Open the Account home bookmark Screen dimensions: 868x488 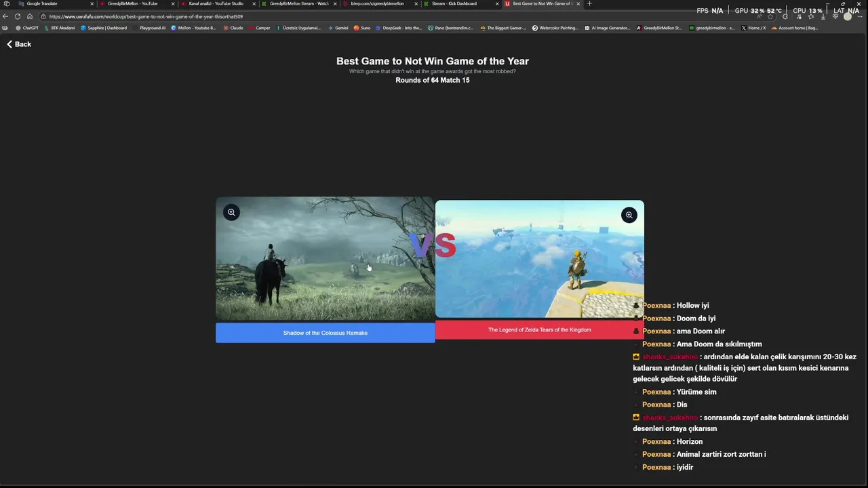coord(794,28)
